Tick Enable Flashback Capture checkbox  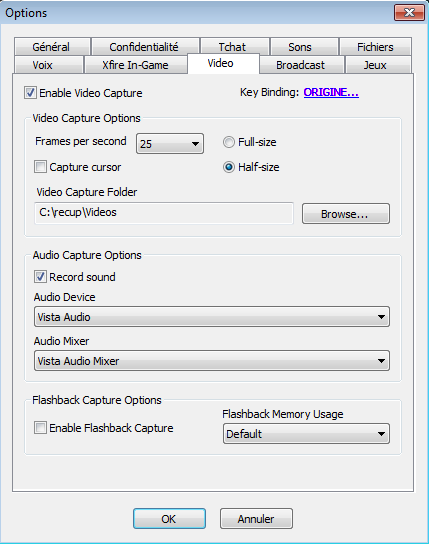pos(40,428)
